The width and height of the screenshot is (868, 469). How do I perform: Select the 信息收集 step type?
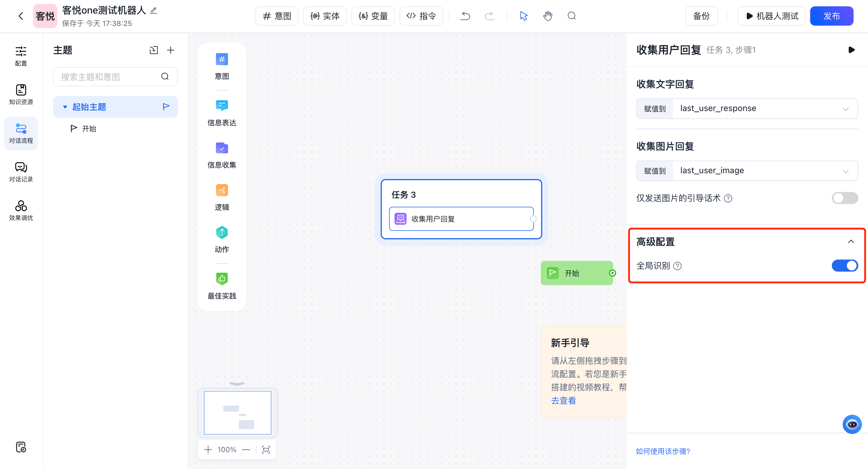[x=221, y=155]
